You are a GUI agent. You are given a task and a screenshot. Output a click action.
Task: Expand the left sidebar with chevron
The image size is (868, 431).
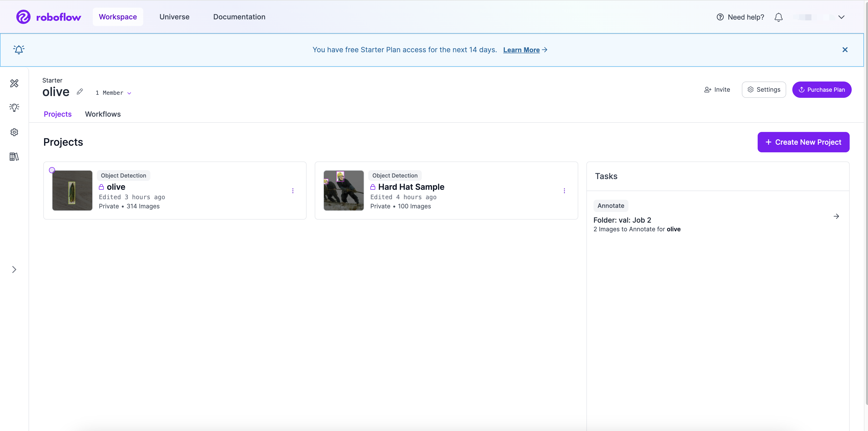pos(14,270)
